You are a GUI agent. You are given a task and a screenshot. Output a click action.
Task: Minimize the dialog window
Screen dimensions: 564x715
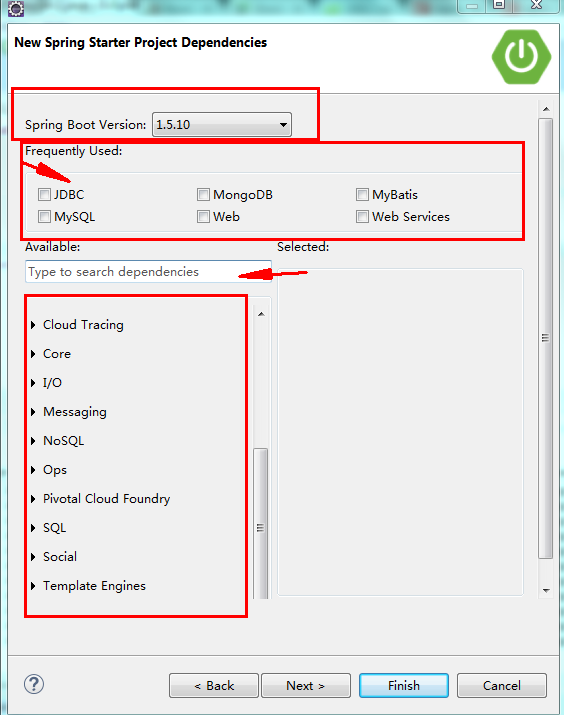472,5
